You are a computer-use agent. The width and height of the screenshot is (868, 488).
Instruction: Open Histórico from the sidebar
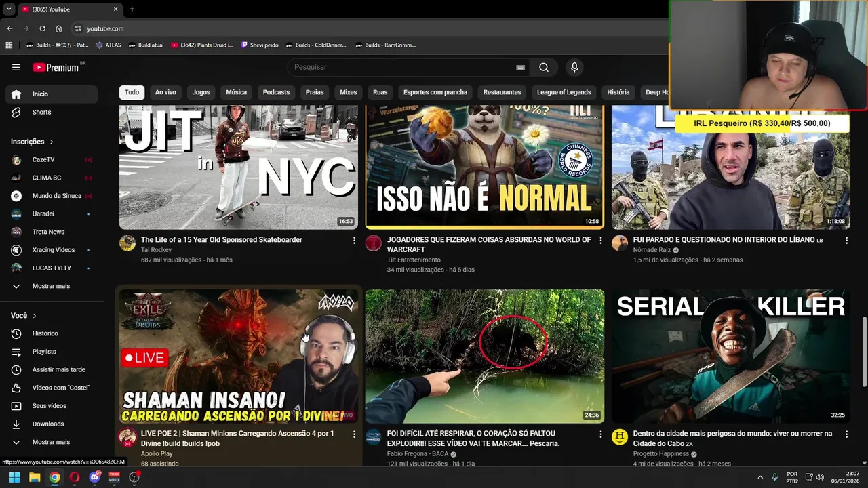click(52, 333)
